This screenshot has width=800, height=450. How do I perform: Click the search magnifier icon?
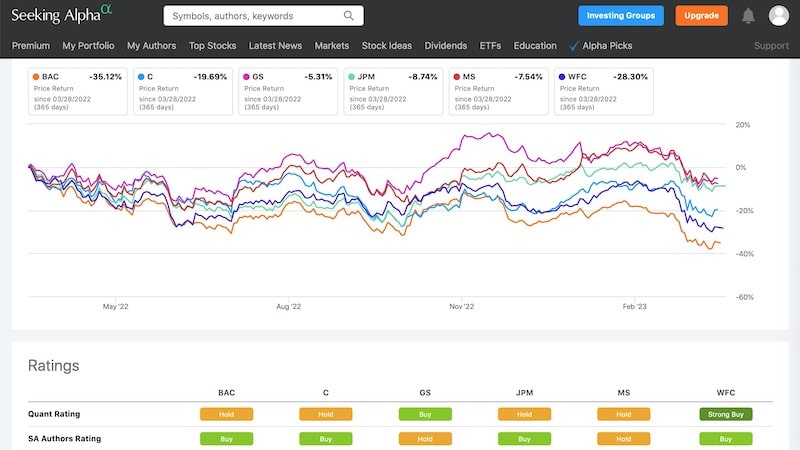[348, 15]
